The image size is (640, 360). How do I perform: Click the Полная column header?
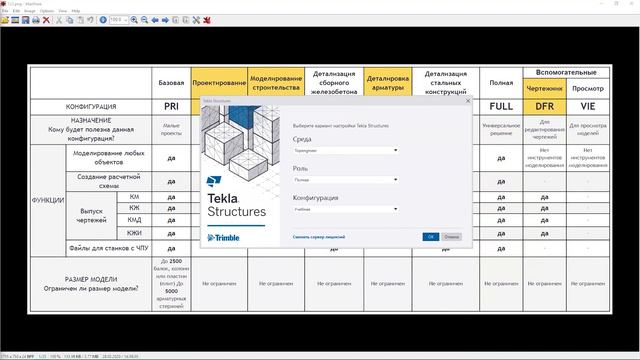click(501, 83)
